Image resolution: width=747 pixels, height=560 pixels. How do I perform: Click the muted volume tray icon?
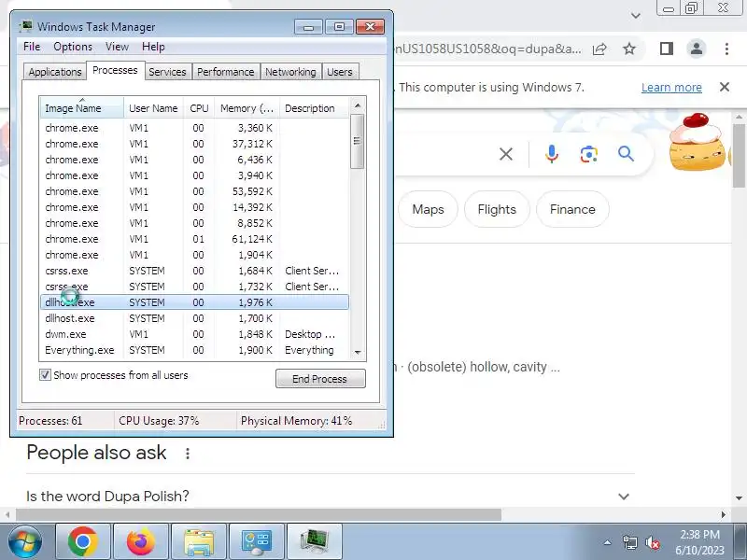coord(652,542)
